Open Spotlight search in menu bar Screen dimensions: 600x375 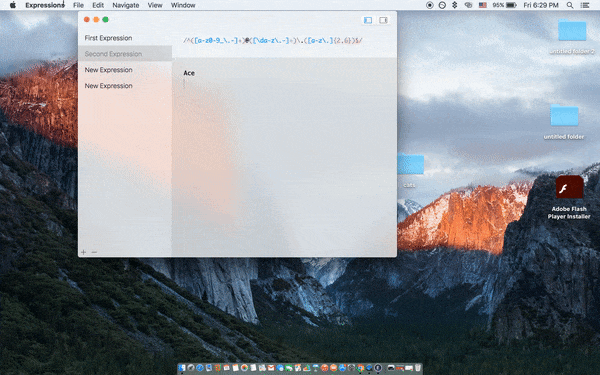[570, 5]
